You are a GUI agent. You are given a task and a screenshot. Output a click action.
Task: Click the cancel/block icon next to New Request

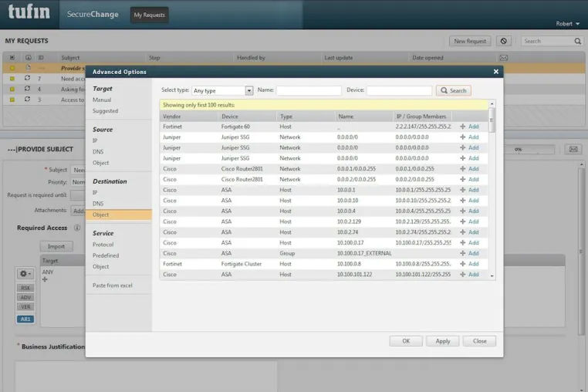[504, 41]
